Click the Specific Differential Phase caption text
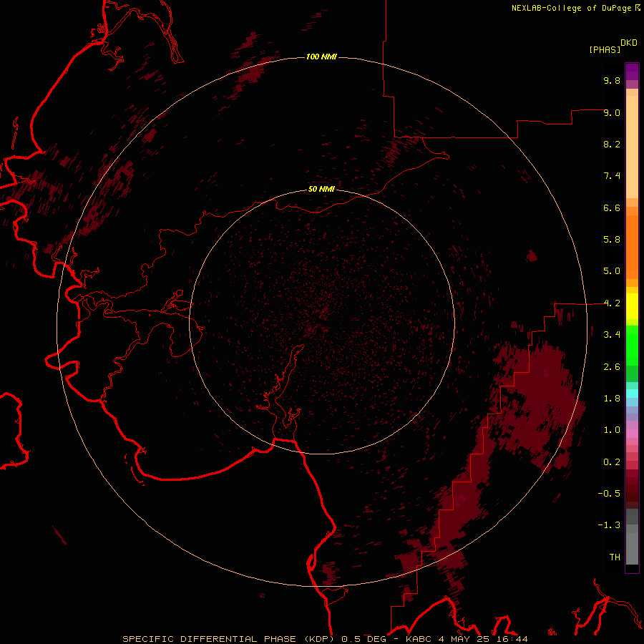This screenshot has height=644, width=644. point(325,639)
